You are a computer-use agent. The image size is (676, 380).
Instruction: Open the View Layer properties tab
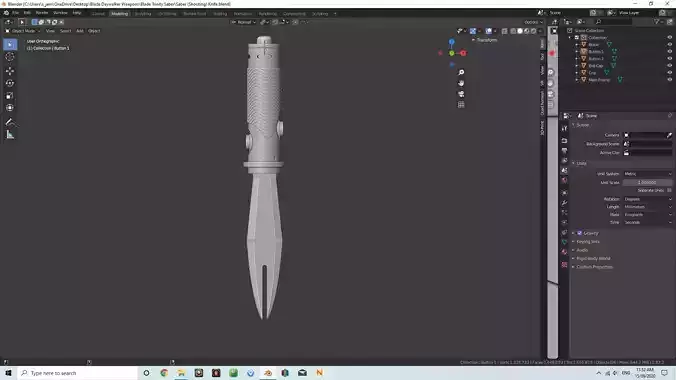(564, 160)
